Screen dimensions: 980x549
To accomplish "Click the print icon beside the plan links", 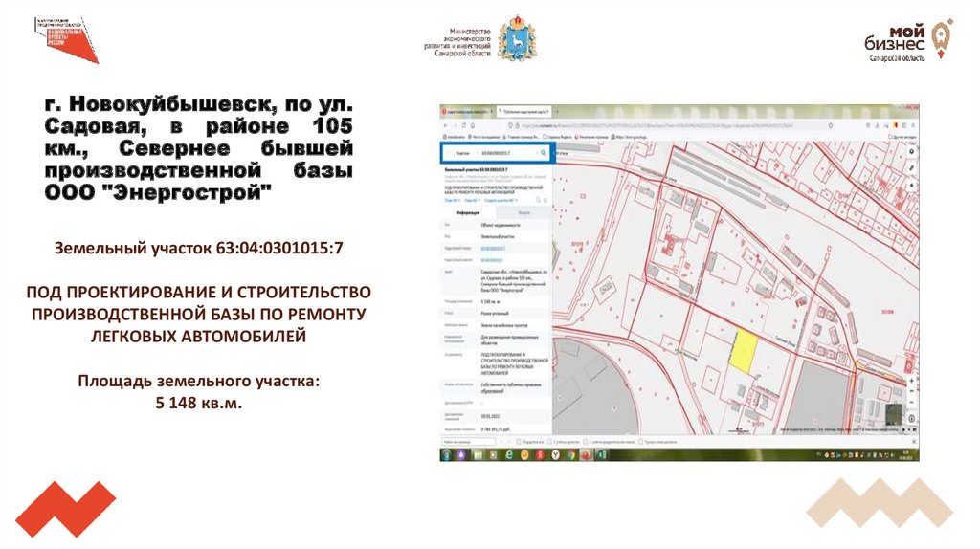I will pos(538,201).
